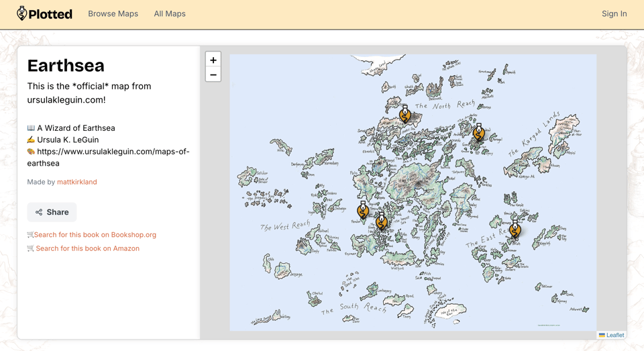Zoom in on the map

click(x=213, y=60)
